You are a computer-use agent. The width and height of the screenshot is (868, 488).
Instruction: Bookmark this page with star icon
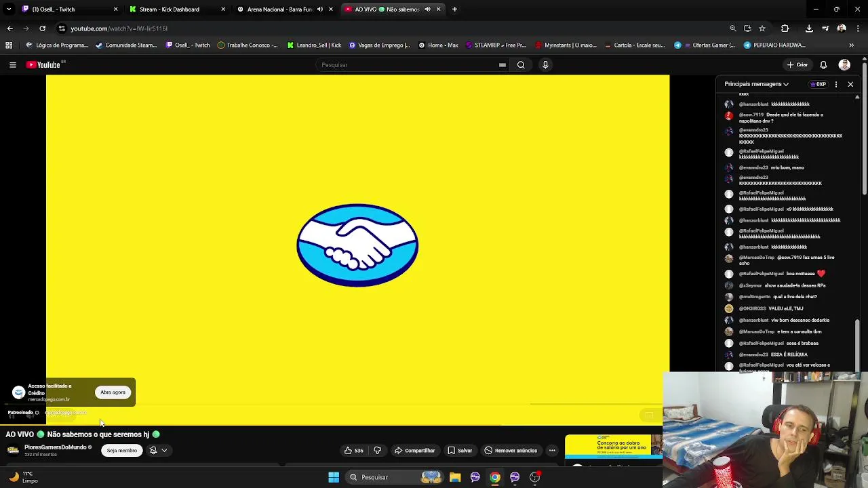[x=762, y=28]
